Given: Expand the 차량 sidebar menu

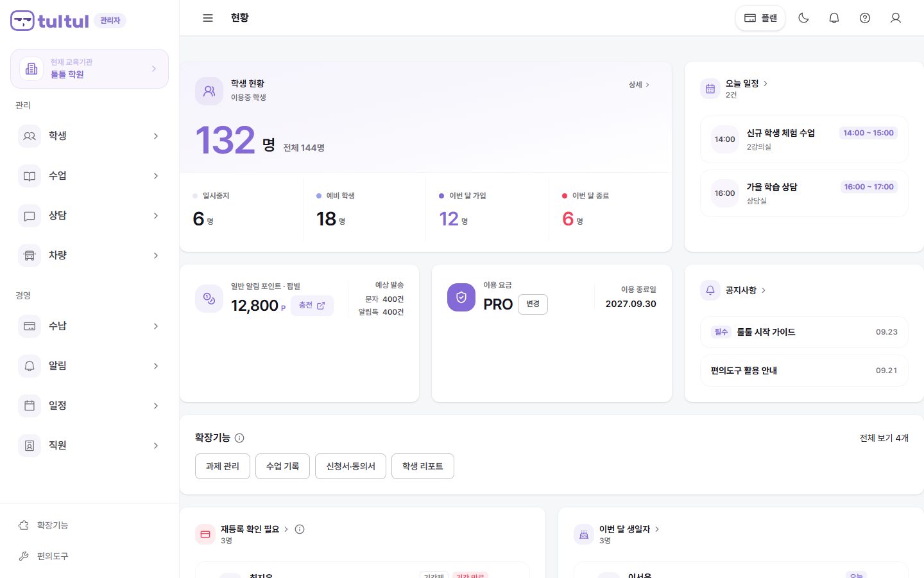Looking at the screenshot, I should click(89, 256).
